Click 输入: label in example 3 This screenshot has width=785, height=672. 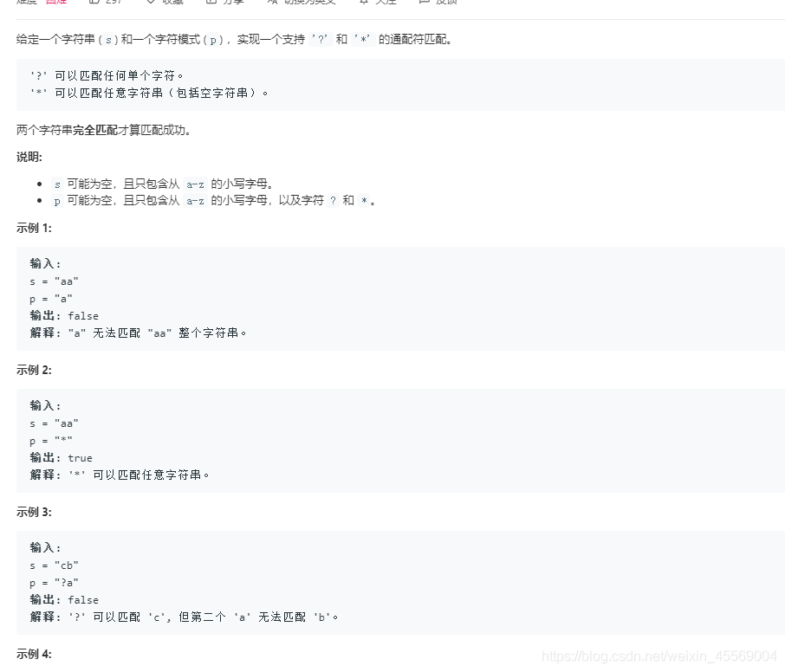(45, 548)
